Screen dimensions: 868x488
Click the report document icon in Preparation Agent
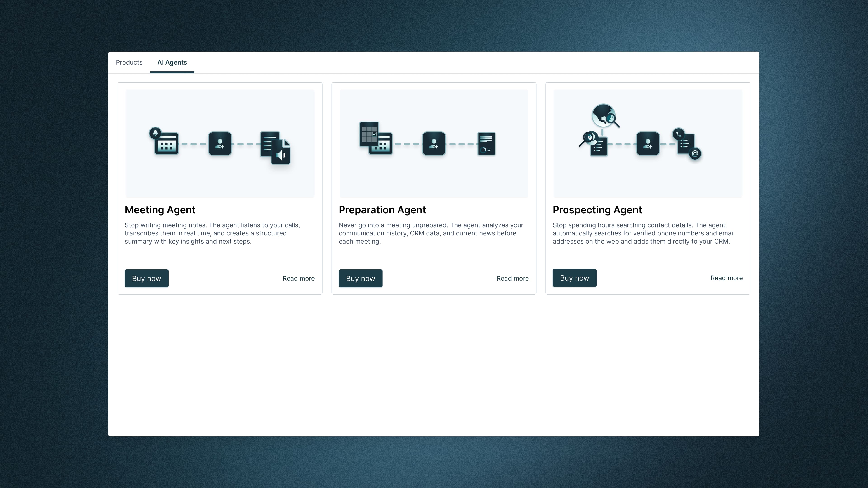486,144
